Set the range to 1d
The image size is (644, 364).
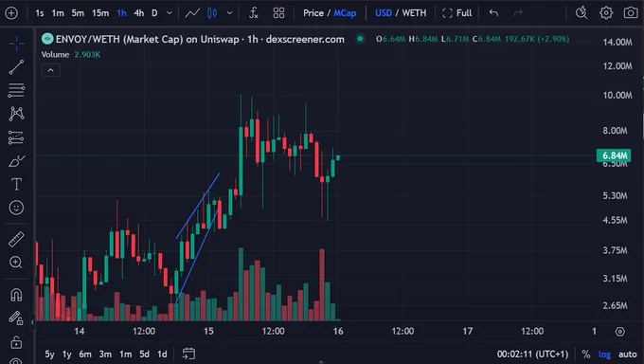coord(163,355)
